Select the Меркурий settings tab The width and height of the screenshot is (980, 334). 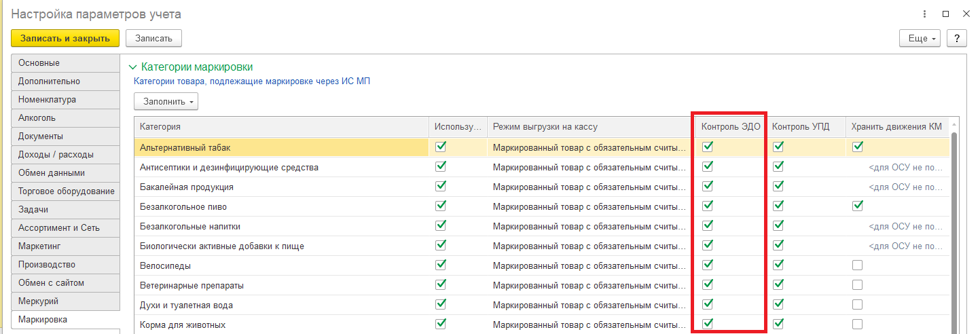tap(39, 301)
